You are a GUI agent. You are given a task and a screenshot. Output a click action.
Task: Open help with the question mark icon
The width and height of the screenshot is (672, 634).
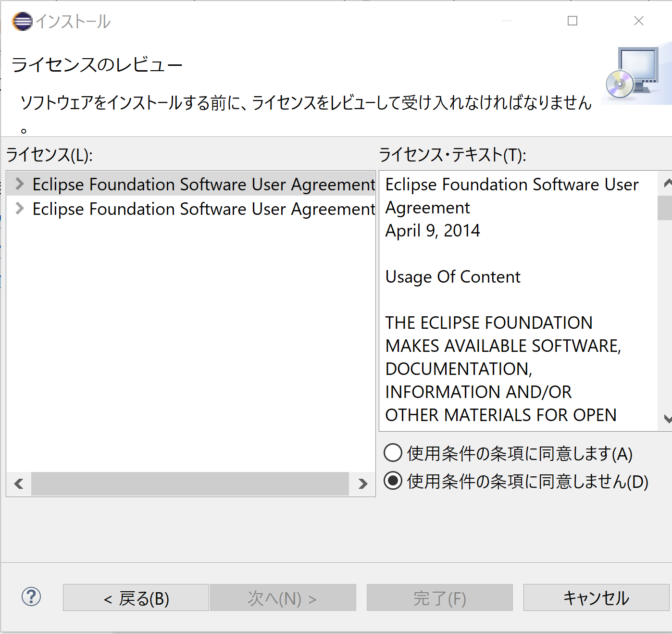coord(31,597)
